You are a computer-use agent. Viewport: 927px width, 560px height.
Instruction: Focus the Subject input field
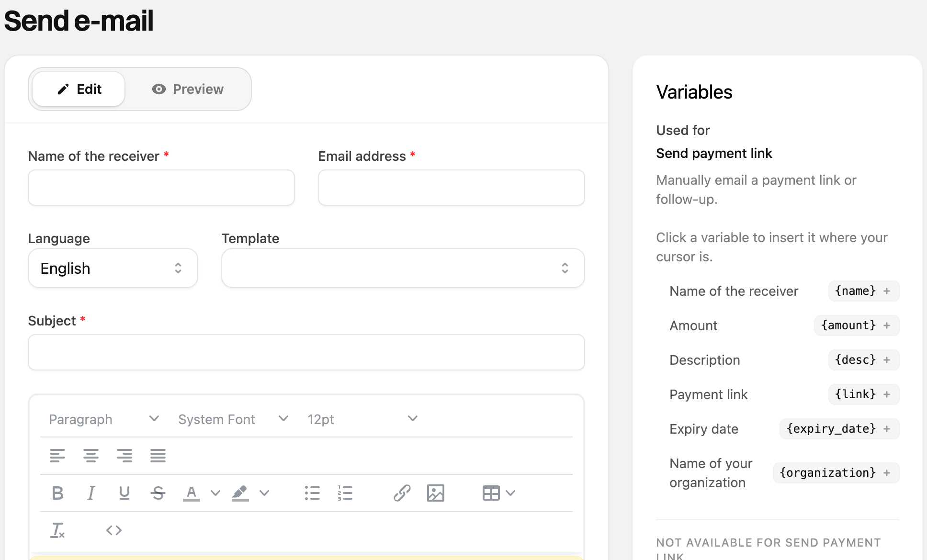(306, 352)
